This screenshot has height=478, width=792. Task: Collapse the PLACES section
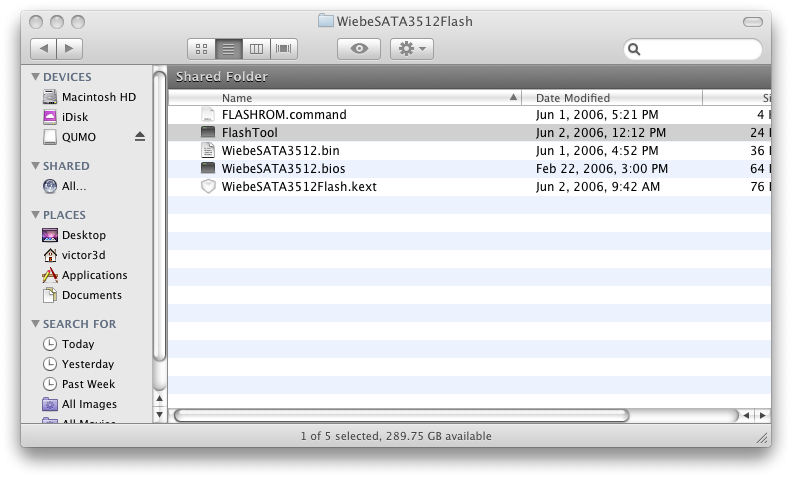coord(35,215)
